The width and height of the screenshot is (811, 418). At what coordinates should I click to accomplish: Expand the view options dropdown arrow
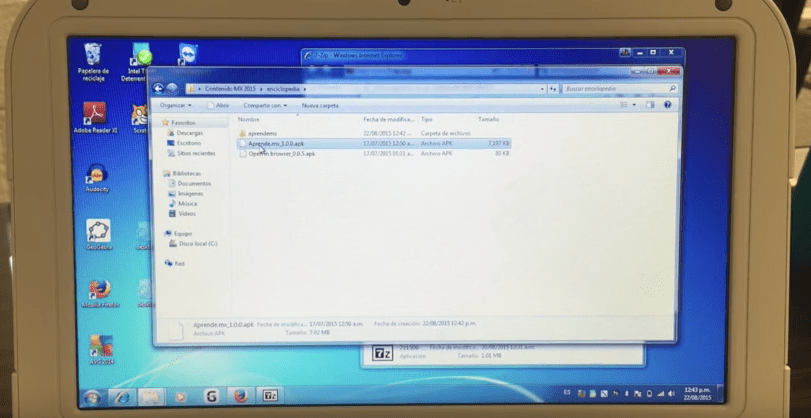pyautogui.click(x=634, y=104)
